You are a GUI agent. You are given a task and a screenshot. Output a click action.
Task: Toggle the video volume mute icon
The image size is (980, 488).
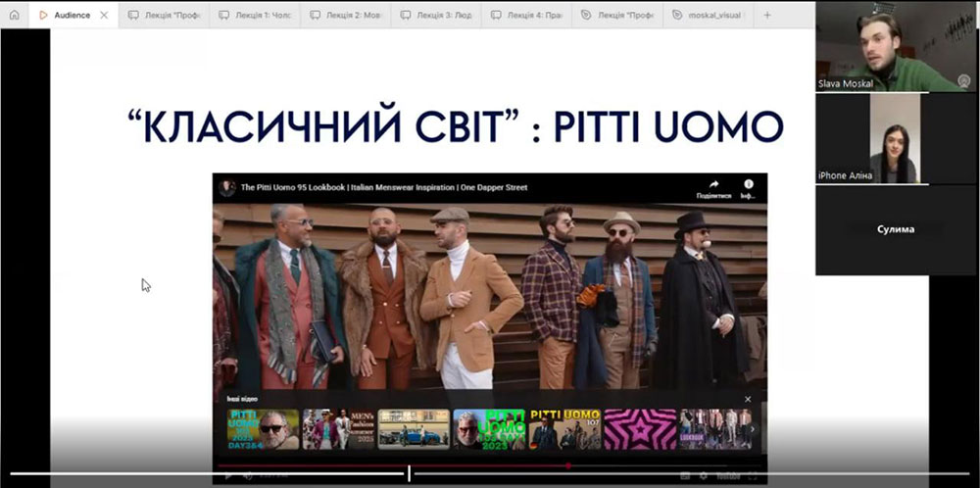(247, 476)
